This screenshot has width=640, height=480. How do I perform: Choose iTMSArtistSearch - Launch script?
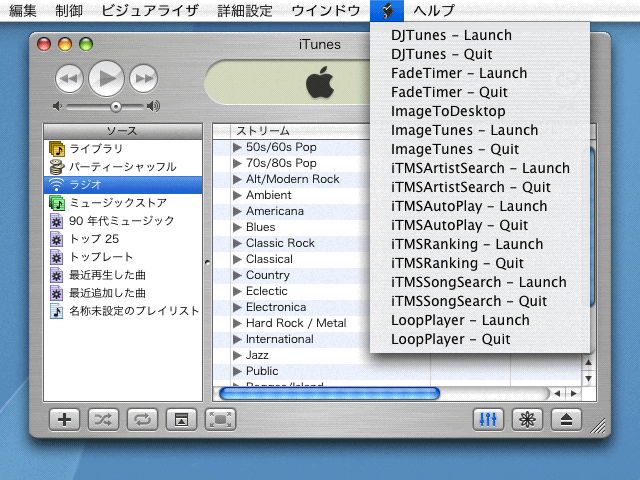click(x=480, y=168)
